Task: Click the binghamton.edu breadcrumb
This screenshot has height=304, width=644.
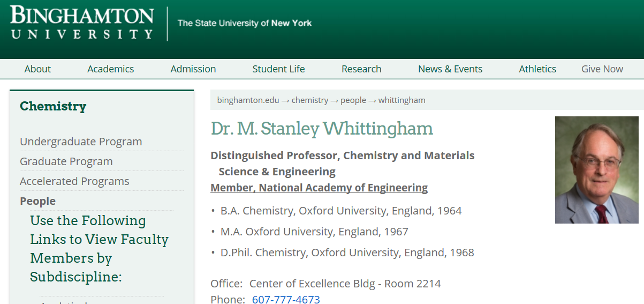Action: (248, 100)
